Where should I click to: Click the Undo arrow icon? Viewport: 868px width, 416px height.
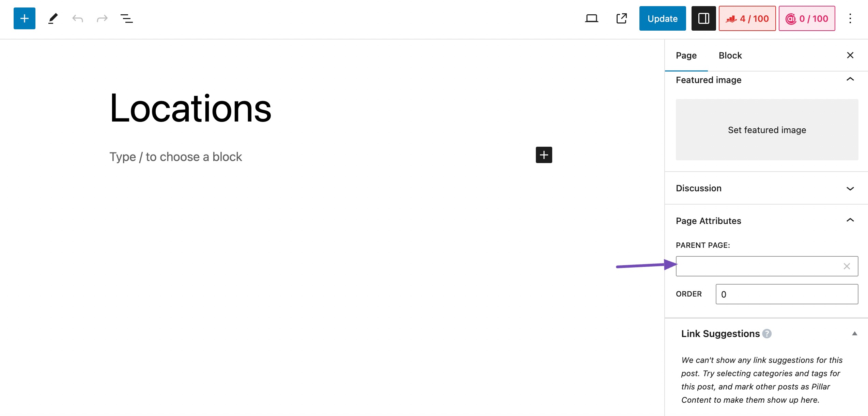pyautogui.click(x=78, y=18)
